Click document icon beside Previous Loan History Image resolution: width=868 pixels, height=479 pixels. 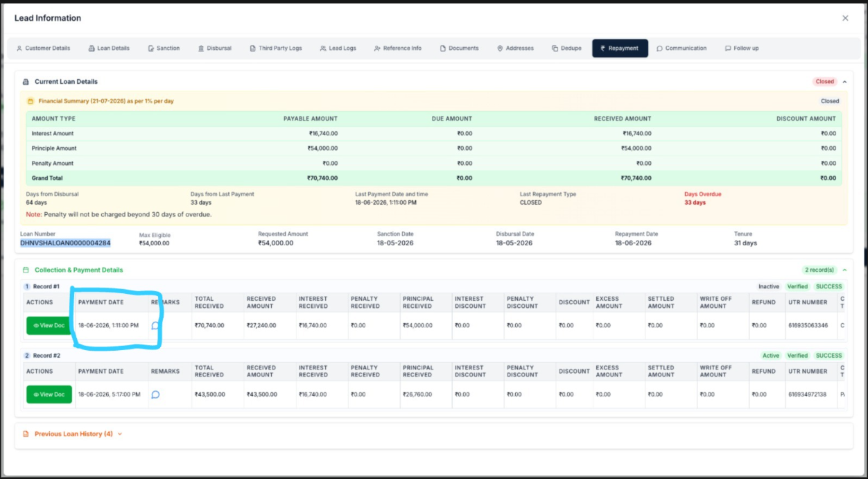(x=26, y=434)
